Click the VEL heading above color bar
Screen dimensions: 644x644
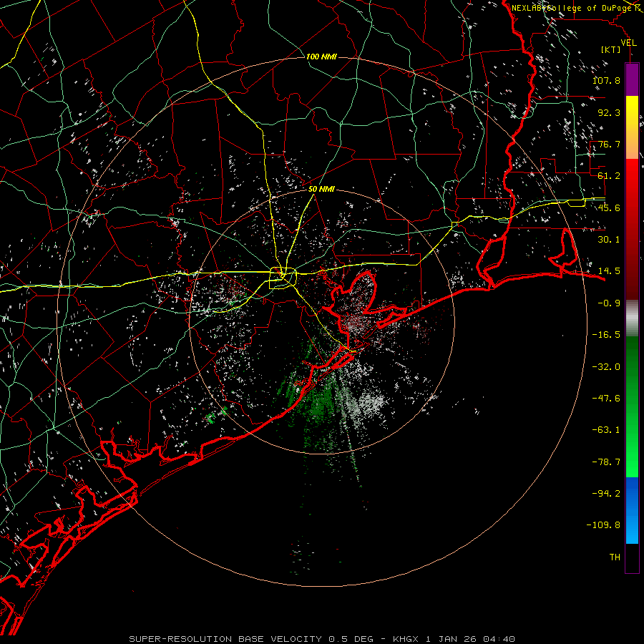[x=629, y=43]
